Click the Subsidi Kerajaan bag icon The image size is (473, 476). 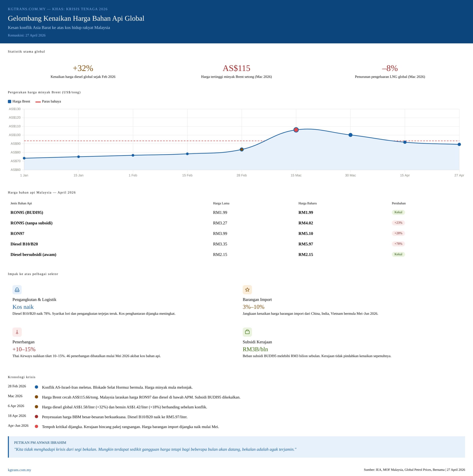pos(247,332)
